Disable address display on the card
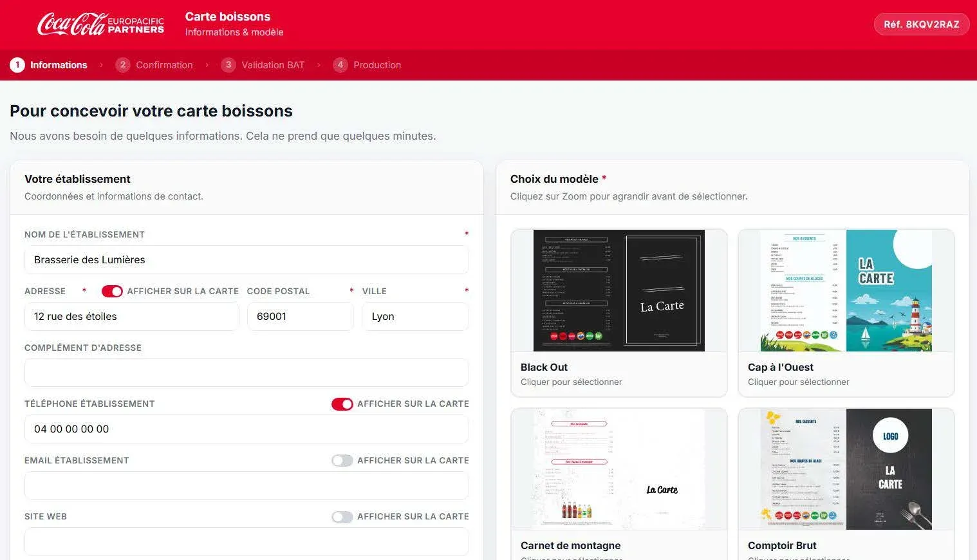The image size is (977, 560). pos(112,292)
